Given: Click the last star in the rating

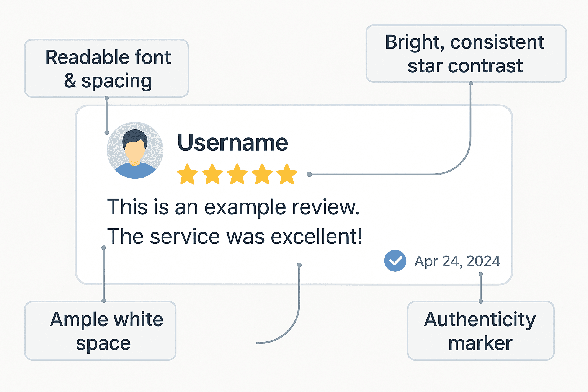Looking at the screenshot, I should coord(287,174).
